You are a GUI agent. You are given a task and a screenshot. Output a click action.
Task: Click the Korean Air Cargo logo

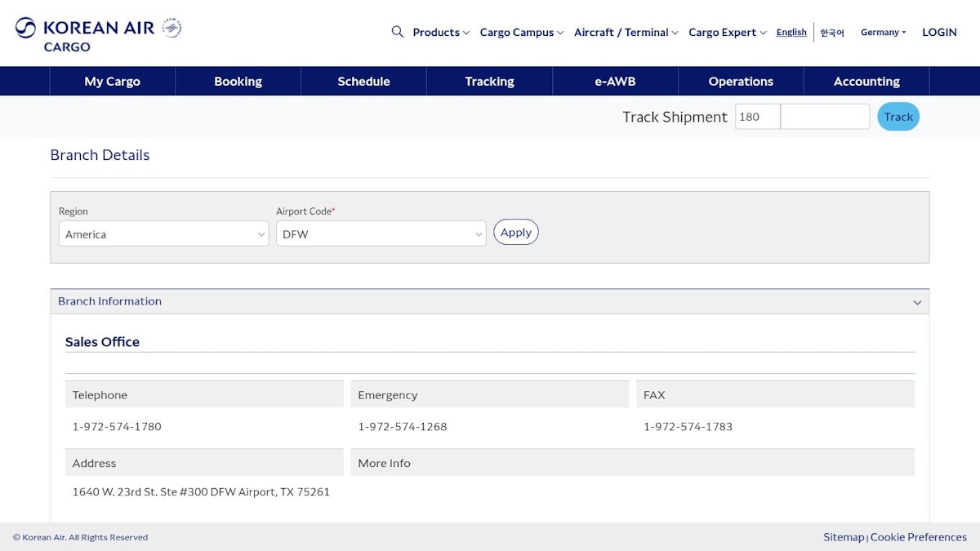(x=85, y=34)
